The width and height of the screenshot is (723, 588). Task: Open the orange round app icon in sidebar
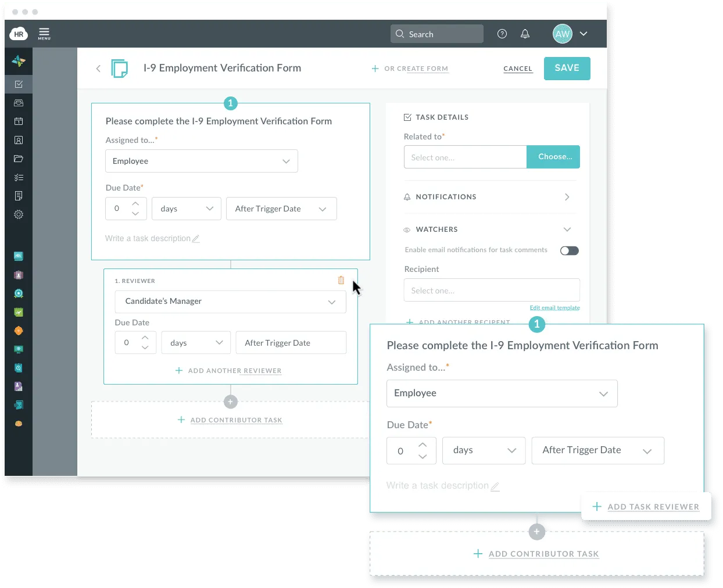[19, 331]
